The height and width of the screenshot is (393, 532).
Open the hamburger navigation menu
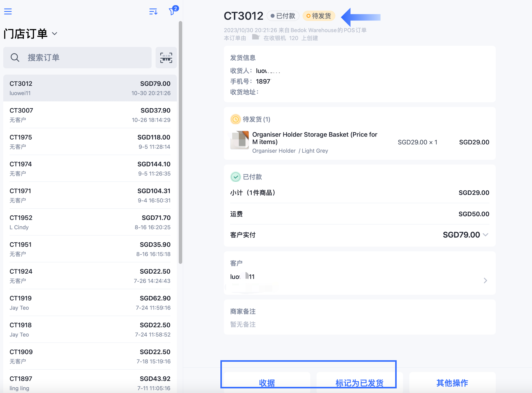[x=8, y=12]
